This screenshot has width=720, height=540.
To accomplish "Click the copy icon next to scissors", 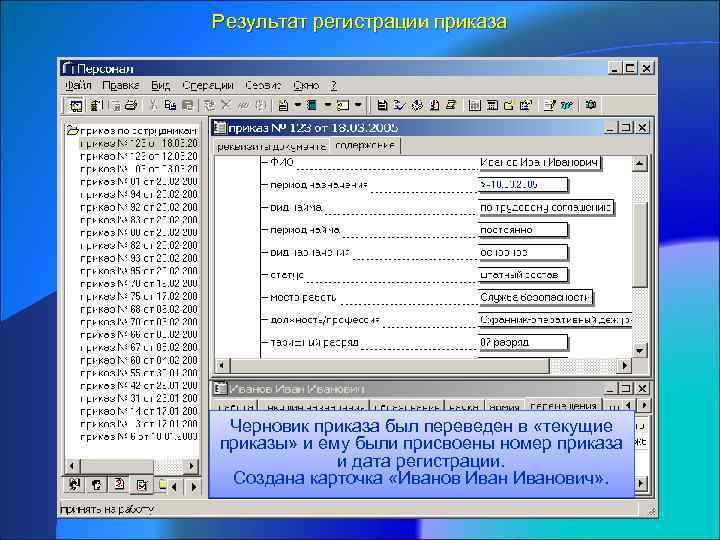I will (170, 105).
